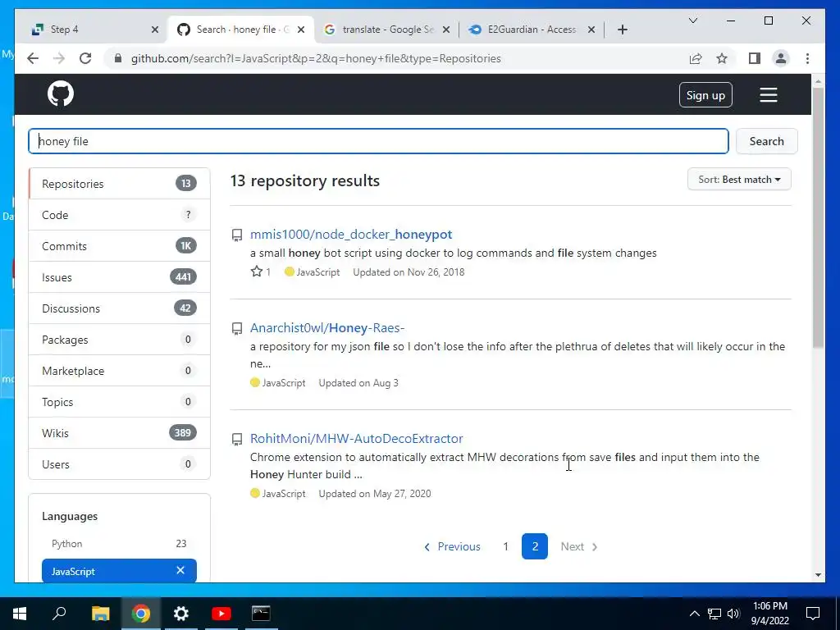Open Anarchist0wl/Honey-Raes- repository

327,328
